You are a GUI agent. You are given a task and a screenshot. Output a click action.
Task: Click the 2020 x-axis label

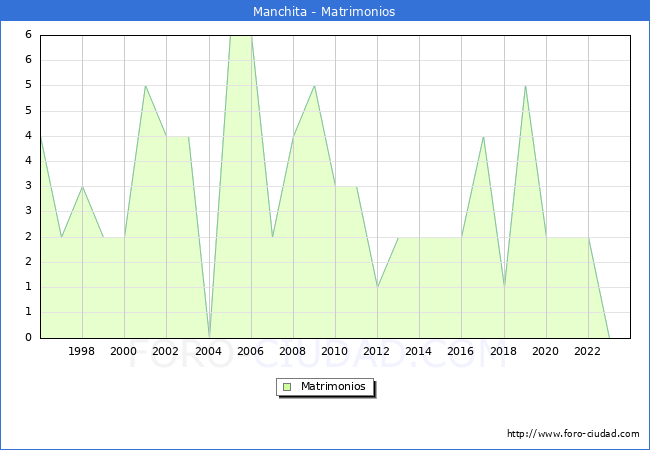coord(545,351)
